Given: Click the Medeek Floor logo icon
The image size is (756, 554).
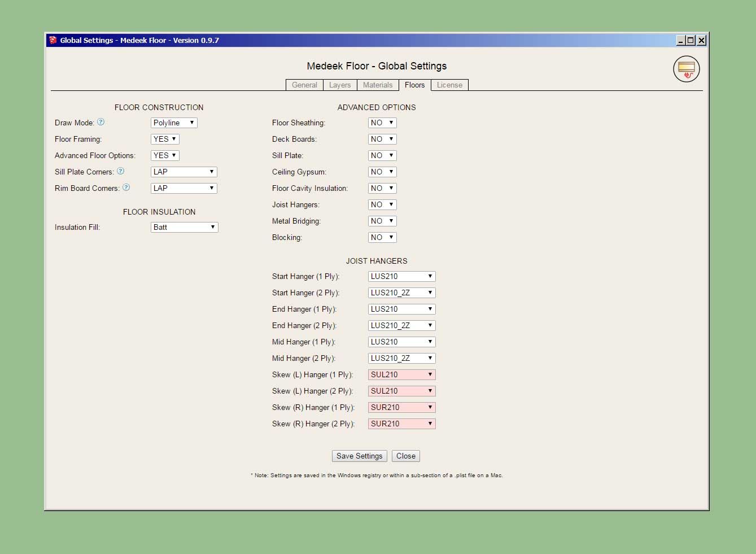Looking at the screenshot, I should pyautogui.click(x=686, y=69).
